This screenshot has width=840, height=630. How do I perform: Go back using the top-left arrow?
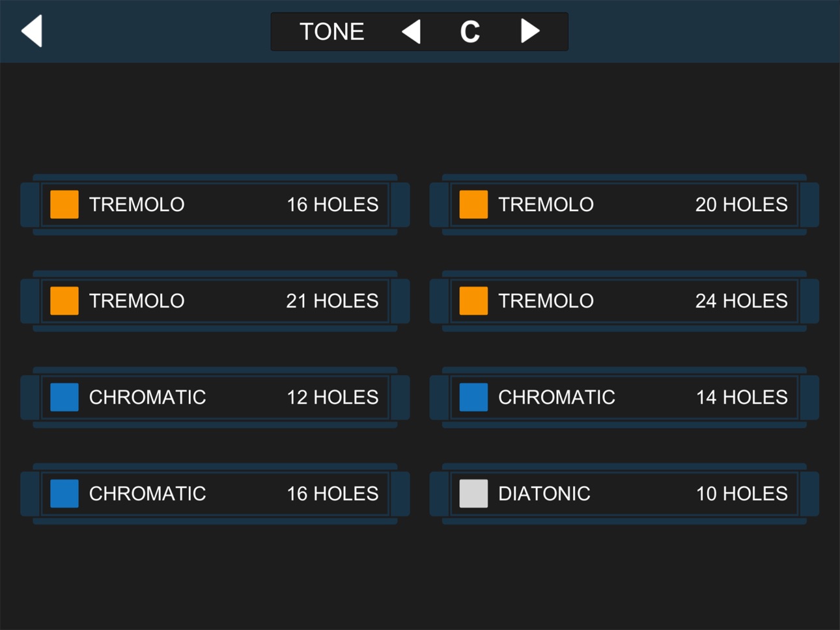tap(32, 31)
